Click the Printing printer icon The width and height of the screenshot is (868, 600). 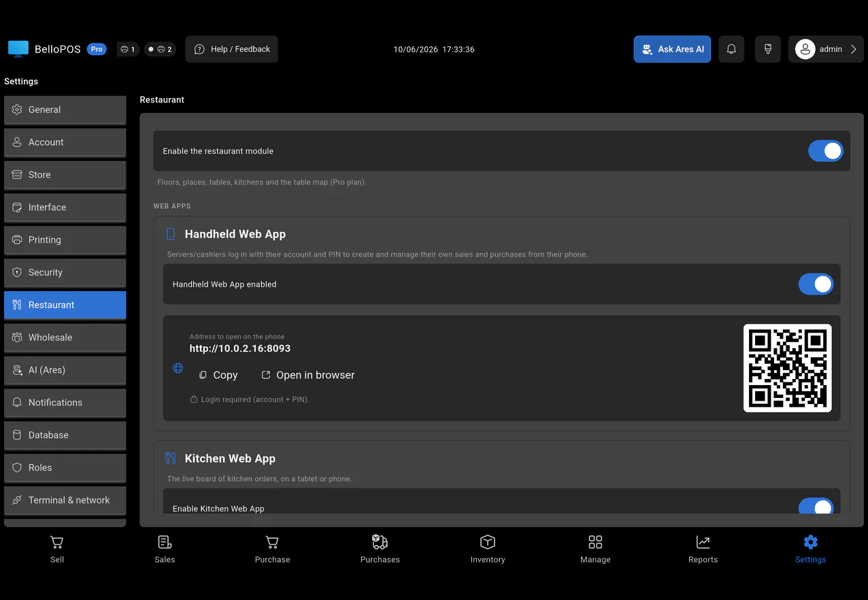(17, 240)
